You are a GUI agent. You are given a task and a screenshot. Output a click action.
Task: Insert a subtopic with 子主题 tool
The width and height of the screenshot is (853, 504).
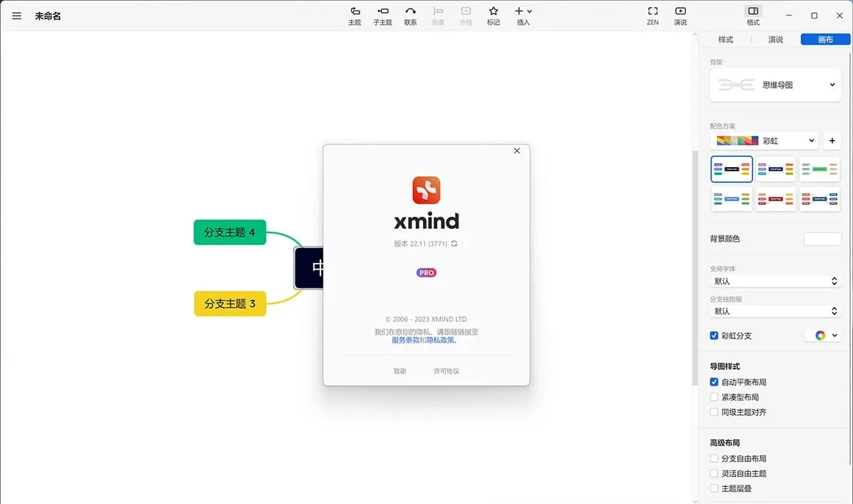click(382, 16)
